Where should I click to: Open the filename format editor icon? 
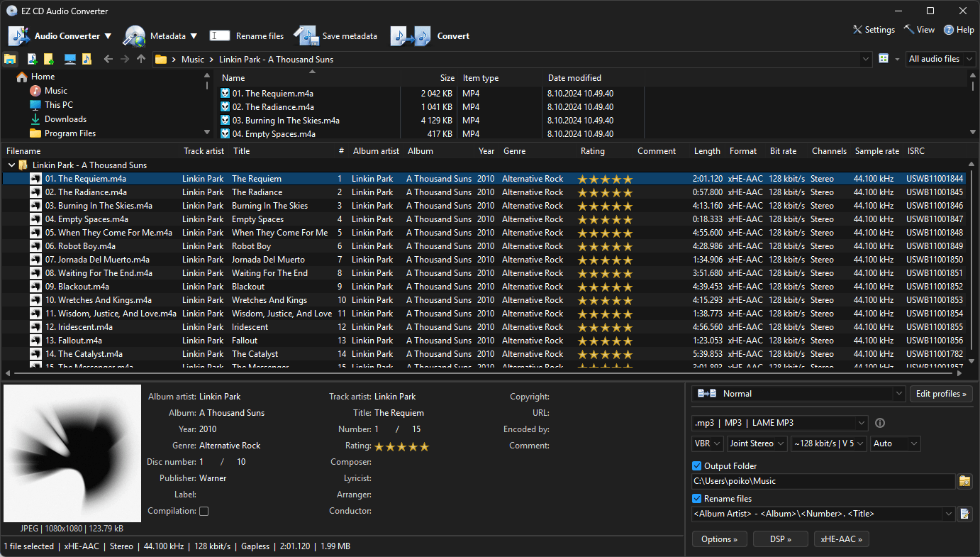(964, 513)
